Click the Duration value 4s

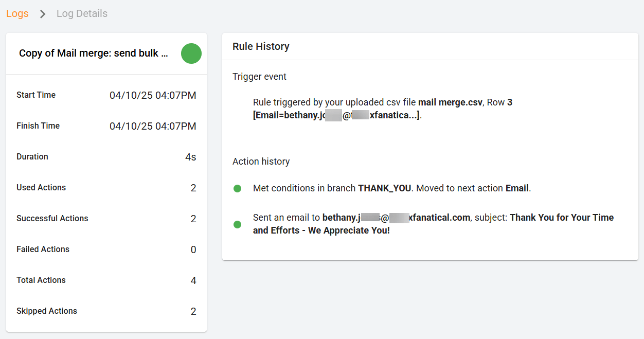(190, 157)
